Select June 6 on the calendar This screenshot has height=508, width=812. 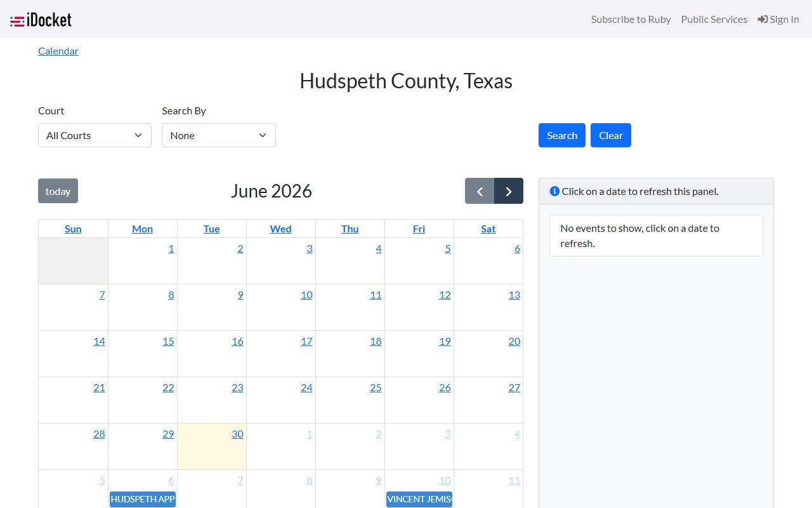517,248
